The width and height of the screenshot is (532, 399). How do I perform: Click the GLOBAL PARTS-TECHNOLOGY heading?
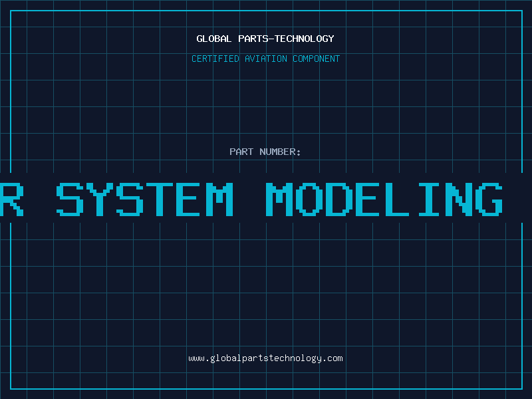click(x=265, y=39)
